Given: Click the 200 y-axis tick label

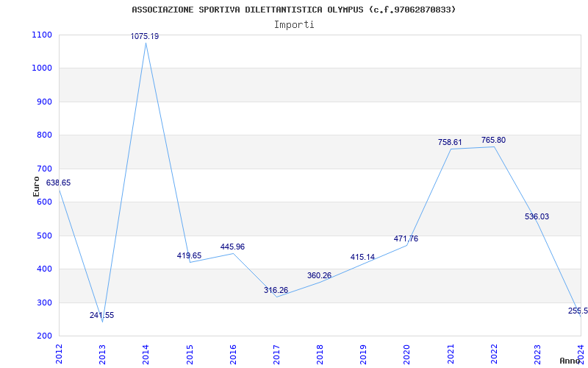Looking at the screenshot, I should (44, 336).
